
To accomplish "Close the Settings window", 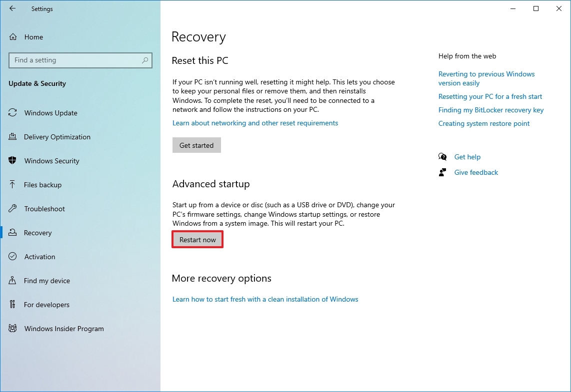I will tap(559, 8).
